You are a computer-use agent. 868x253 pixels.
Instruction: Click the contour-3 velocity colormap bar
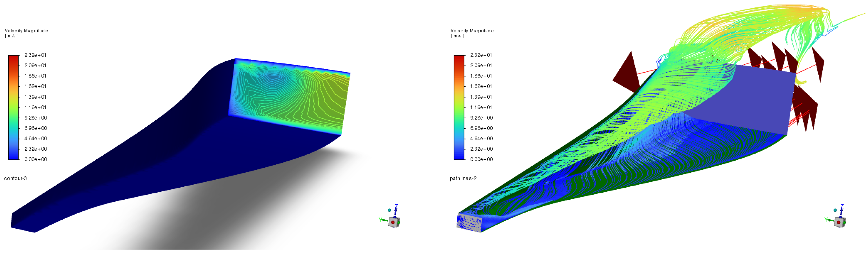coord(14,107)
